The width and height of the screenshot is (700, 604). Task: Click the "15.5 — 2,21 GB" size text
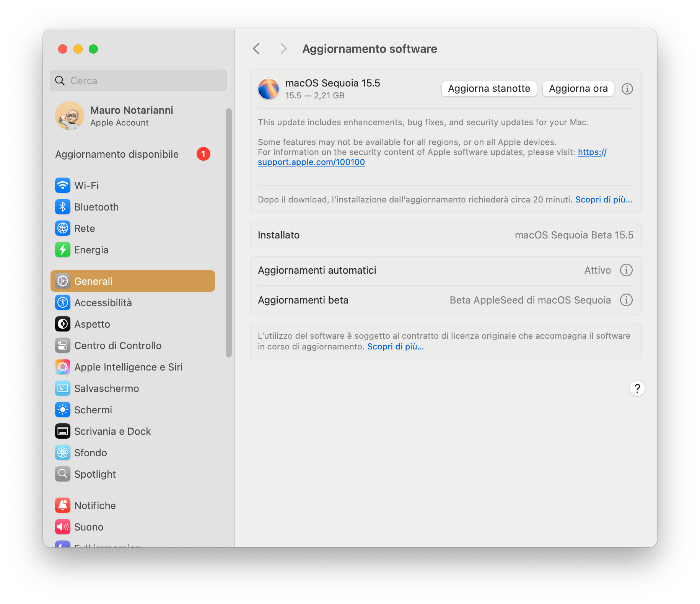coord(315,96)
